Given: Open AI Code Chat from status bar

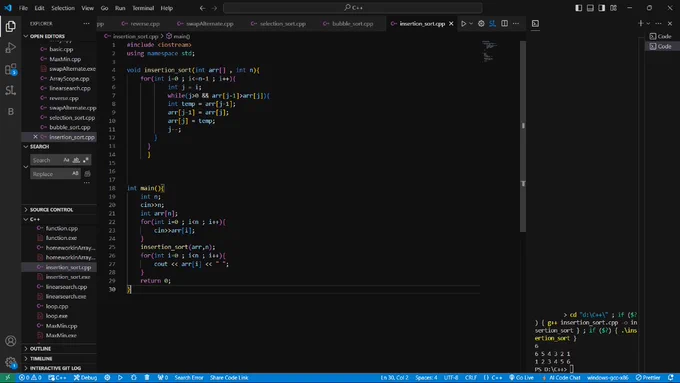Looking at the screenshot, I should (x=561, y=378).
